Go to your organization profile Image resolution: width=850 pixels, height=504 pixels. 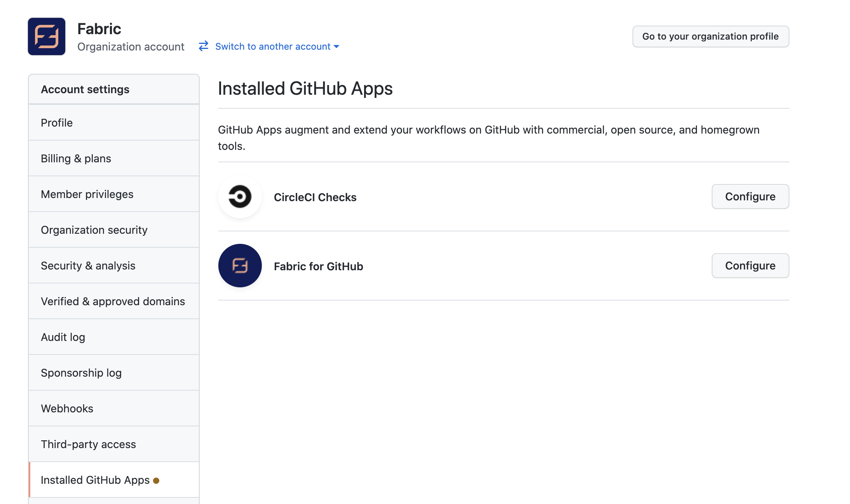pyautogui.click(x=711, y=36)
